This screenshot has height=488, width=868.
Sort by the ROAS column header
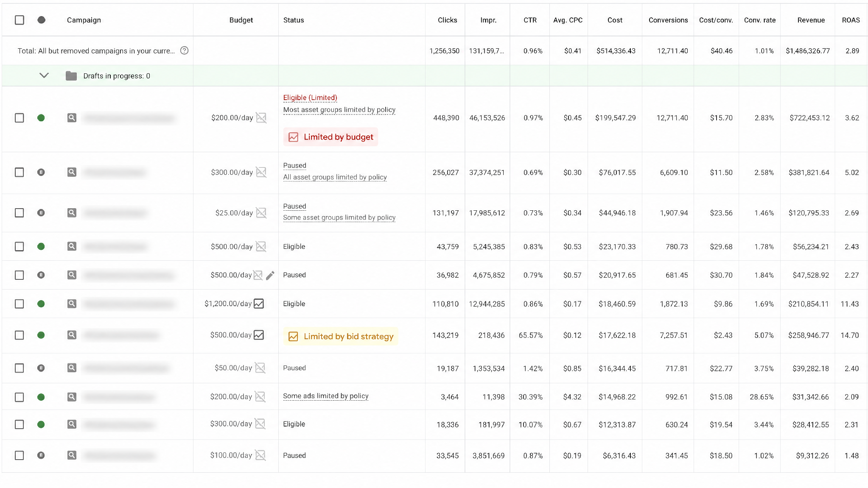tap(851, 20)
